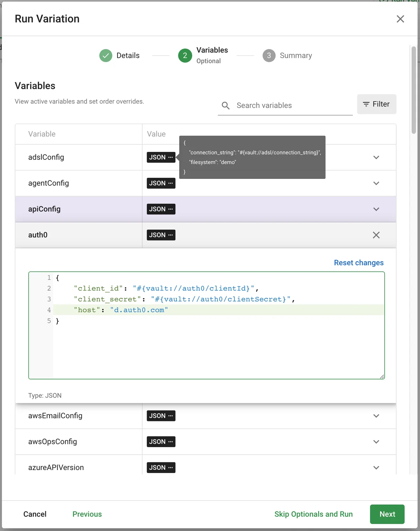Collapse the auth0 value editor
420x531 pixels.
click(376, 235)
